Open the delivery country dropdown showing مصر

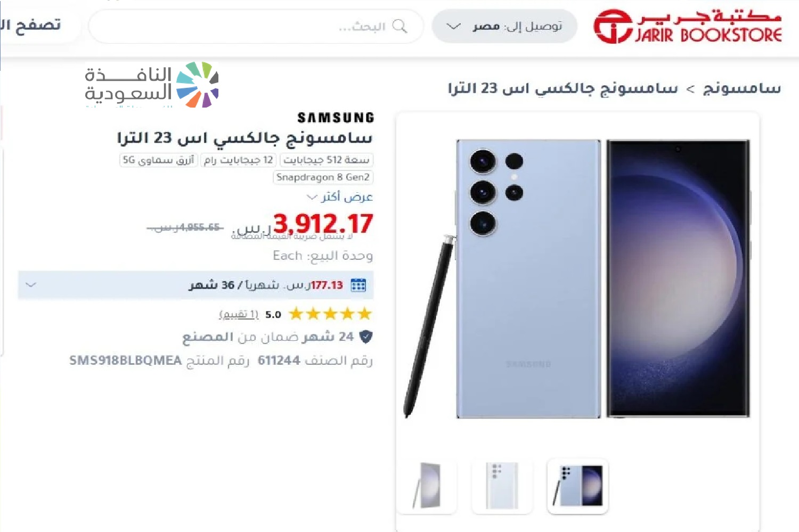click(504, 26)
